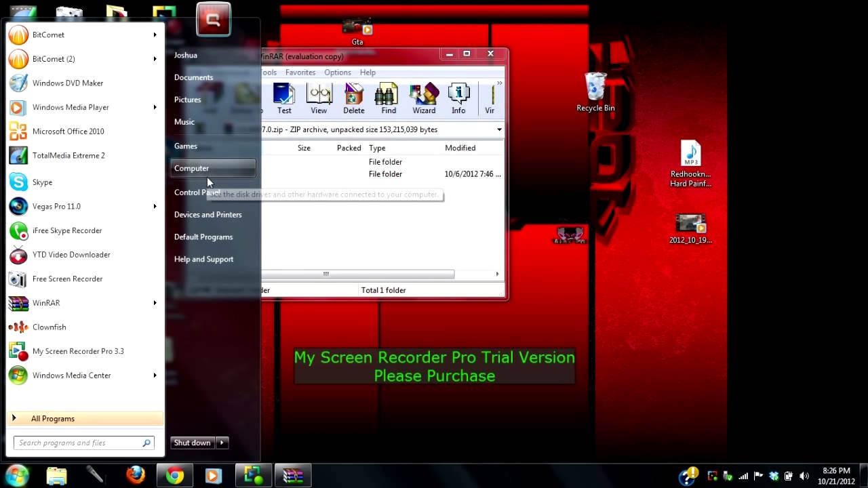Show hidden WinRAR toolbar items chevron
Viewport: 868px width, 488px height.
[x=500, y=83]
